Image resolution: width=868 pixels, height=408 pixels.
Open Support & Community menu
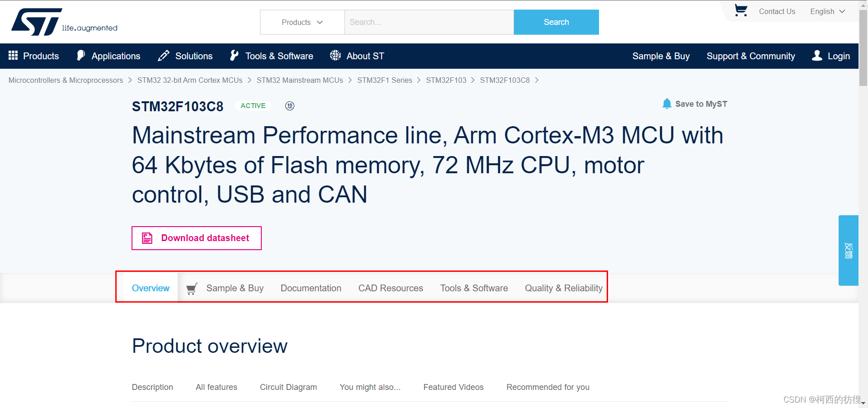(751, 56)
